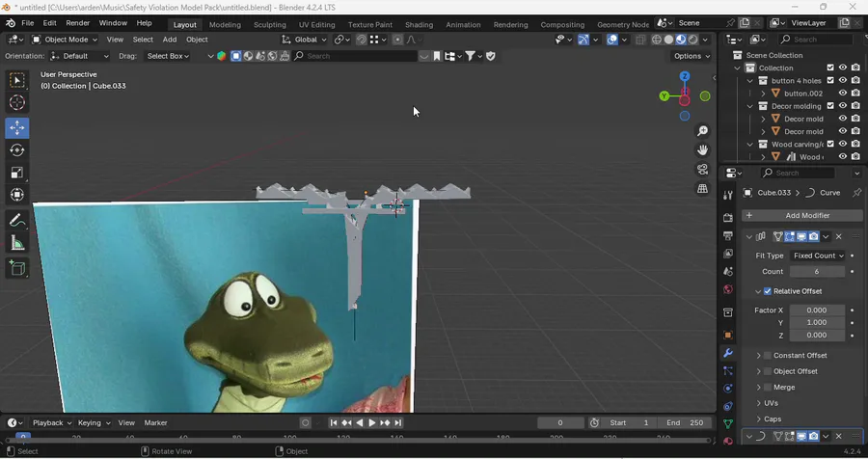Open the View Layer properties tab
This screenshot has height=459, width=868.
(x=728, y=254)
